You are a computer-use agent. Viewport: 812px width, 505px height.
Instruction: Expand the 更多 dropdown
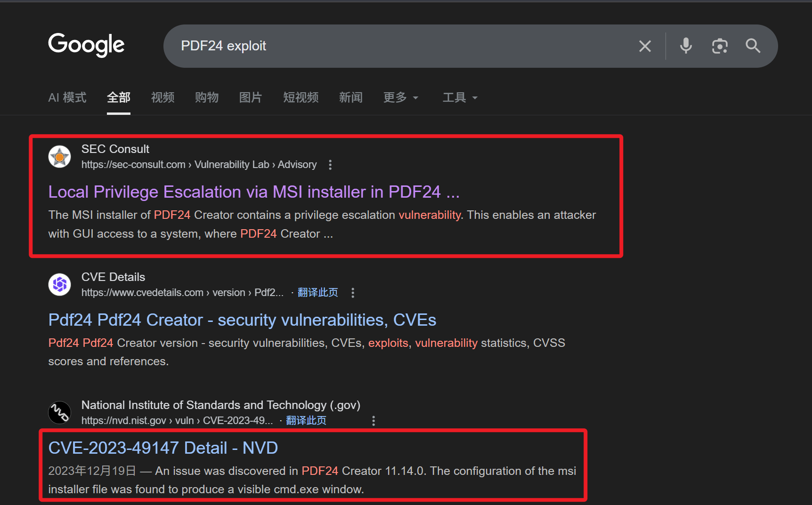400,97
